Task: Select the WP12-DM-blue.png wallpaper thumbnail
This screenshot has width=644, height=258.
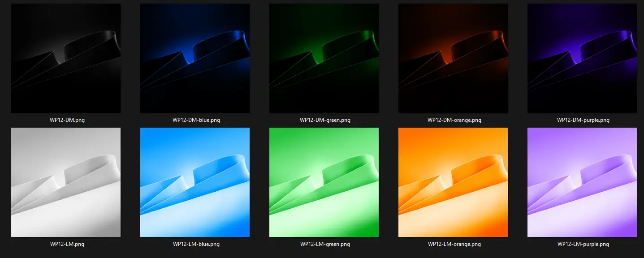Action: (195, 58)
